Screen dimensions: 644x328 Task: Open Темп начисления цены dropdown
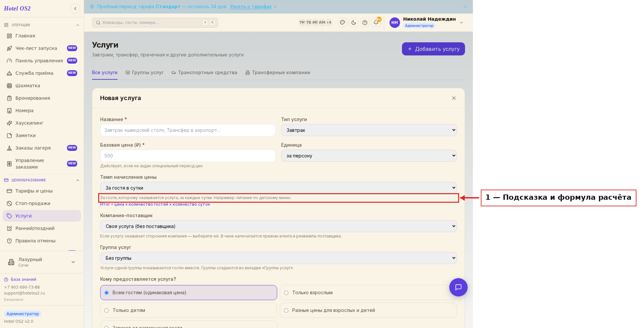278,188
